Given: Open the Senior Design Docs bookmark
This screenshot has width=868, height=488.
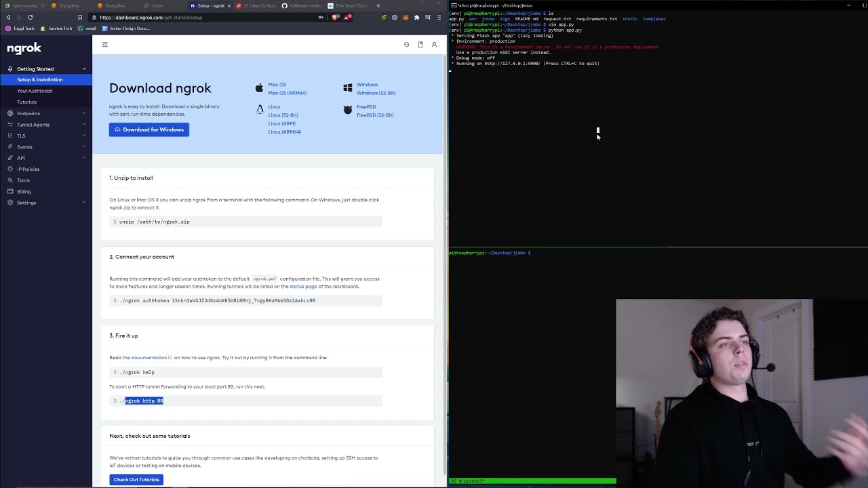Looking at the screenshot, I should tap(126, 28).
